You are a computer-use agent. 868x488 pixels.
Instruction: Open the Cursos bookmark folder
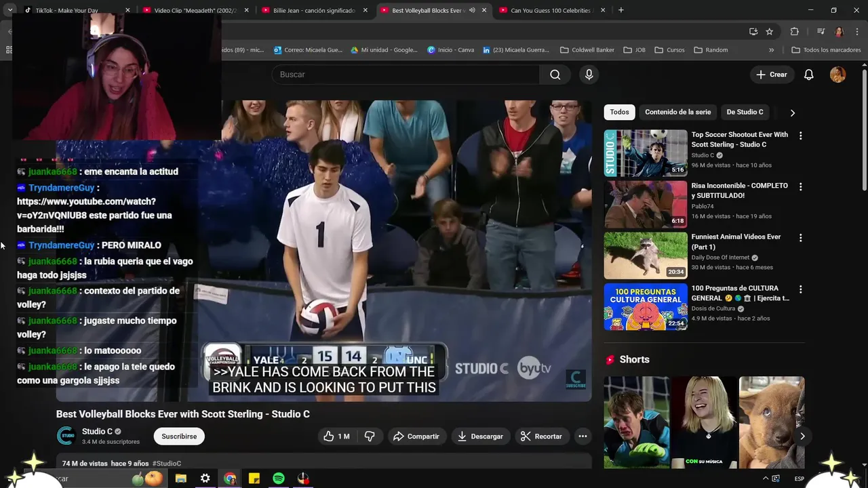669,50
